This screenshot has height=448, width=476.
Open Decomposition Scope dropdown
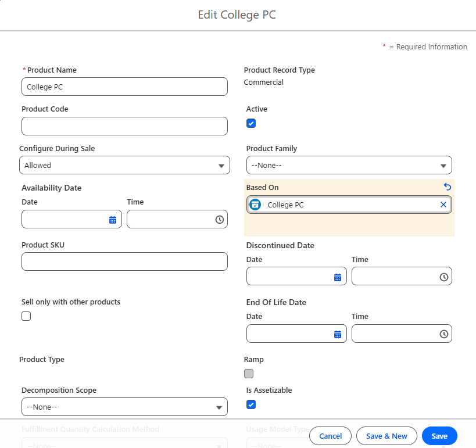coord(124,407)
